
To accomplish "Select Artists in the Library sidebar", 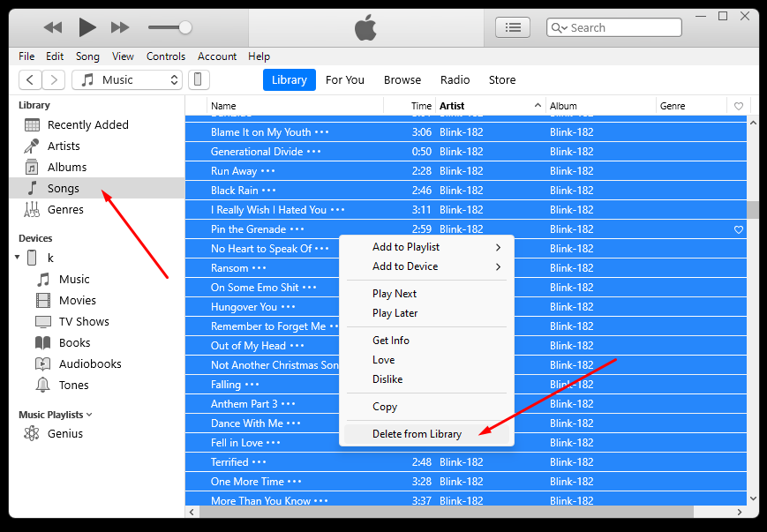I will point(97,146).
